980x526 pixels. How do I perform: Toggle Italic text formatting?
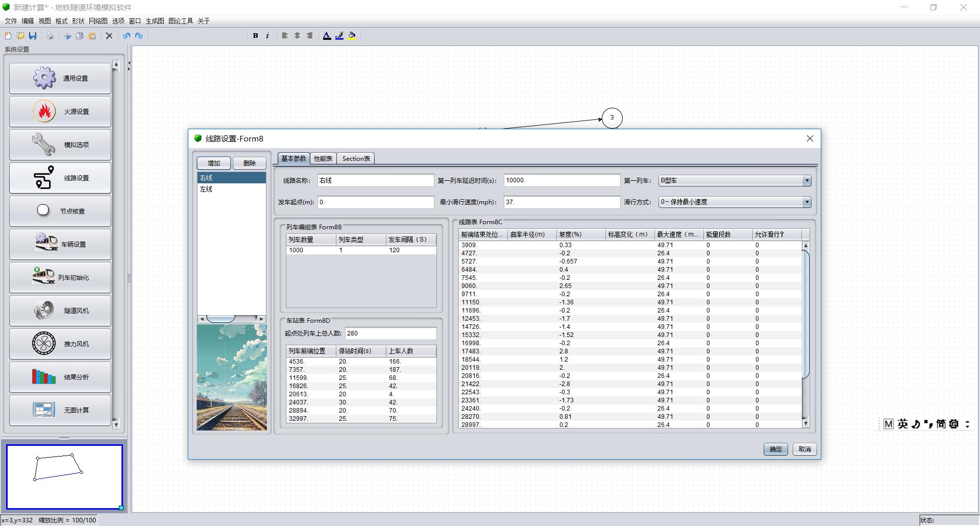click(267, 36)
